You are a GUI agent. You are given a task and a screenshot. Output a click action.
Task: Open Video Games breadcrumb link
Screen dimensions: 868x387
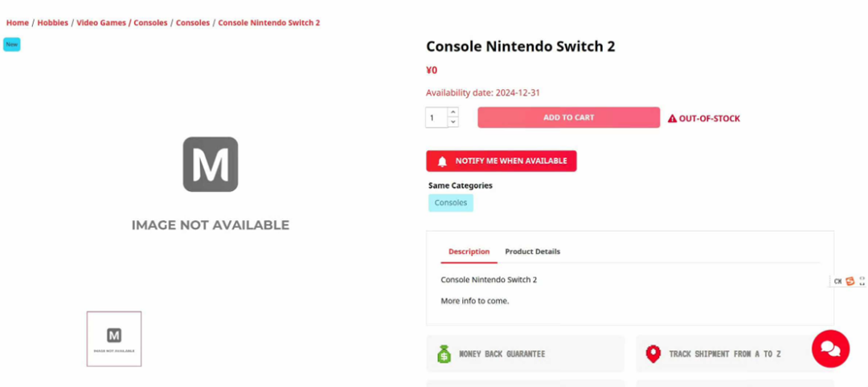101,23
